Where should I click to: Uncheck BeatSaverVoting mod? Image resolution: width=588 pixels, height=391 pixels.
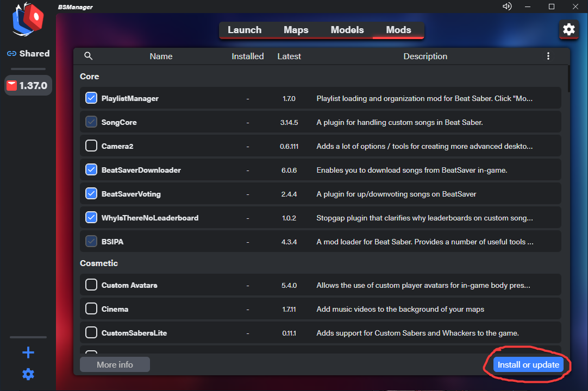tap(91, 193)
